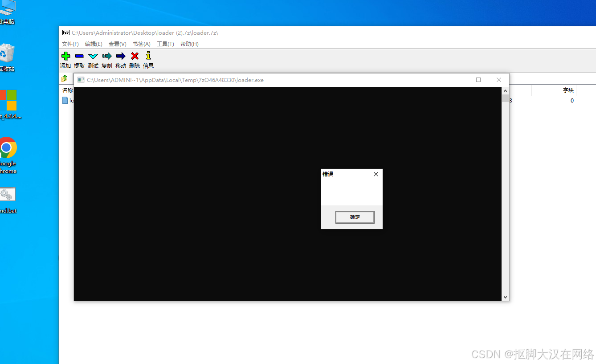The image size is (596, 364).
Task: Open the 查看(V) menu
Action: point(118,44)
